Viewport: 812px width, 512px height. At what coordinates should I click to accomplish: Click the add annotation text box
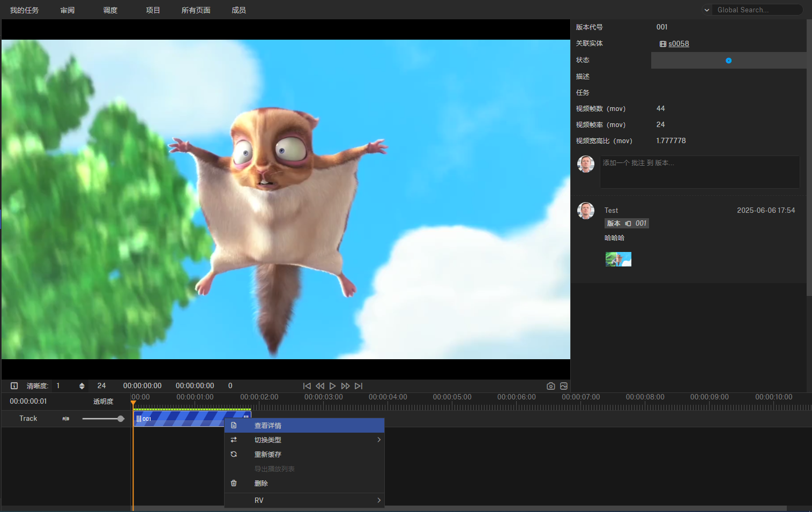point(699,172)
